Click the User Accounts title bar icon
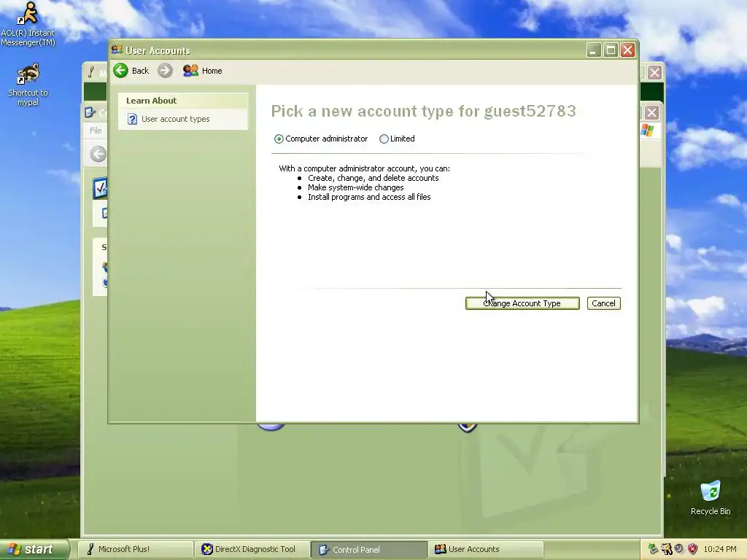 tap(117, 50)
